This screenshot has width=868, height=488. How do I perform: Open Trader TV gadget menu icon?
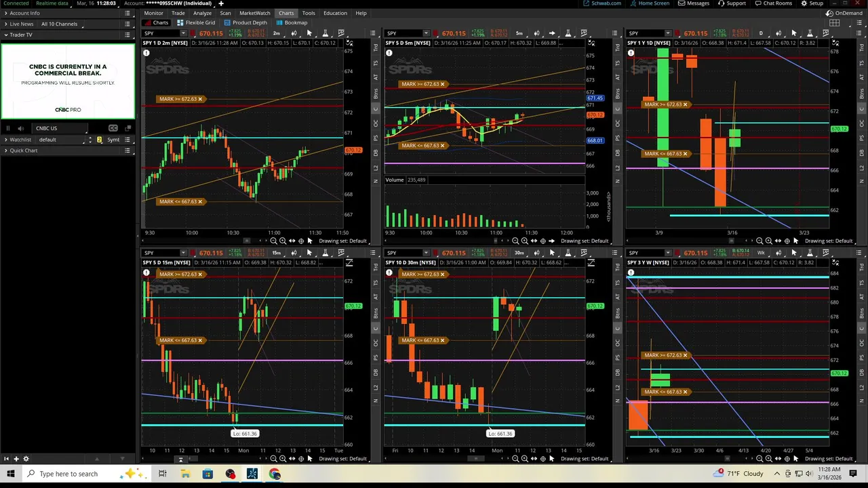pyautogui.click(x=127, y=35)
